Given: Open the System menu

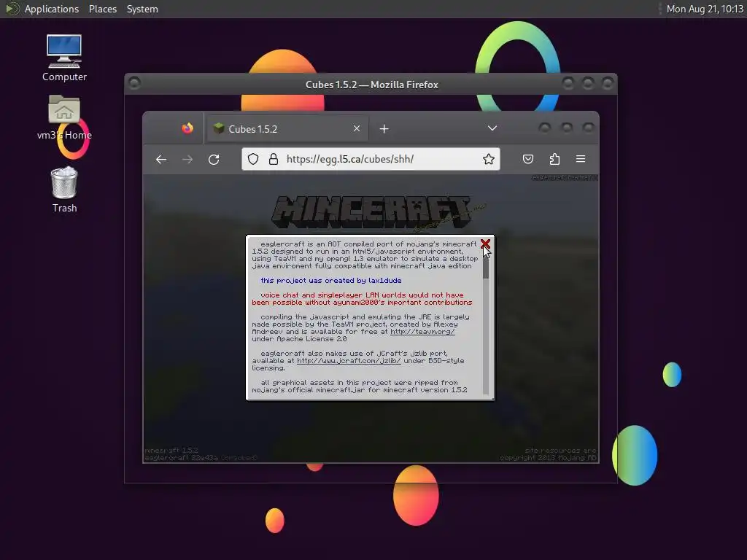Looking at the screenshot, I should click(142, 9).
